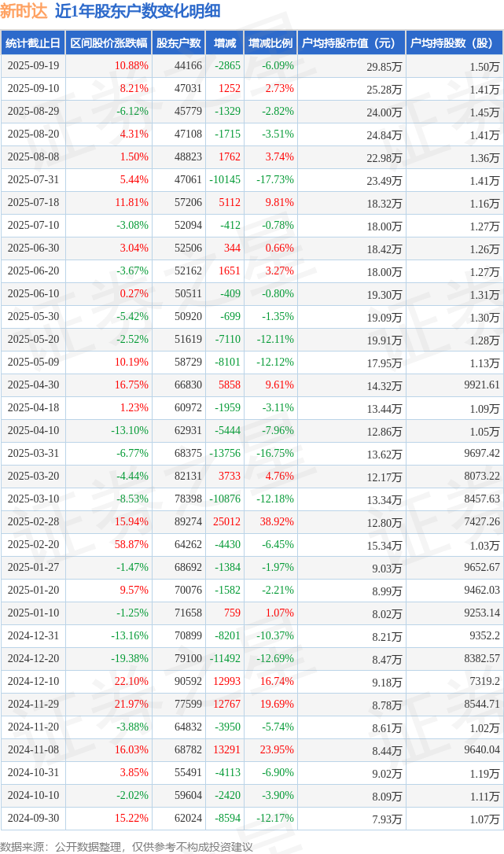Viewport: 504px width, 854px height.
Task: Select the 股东户数 column header
Action: click(178, 43)
